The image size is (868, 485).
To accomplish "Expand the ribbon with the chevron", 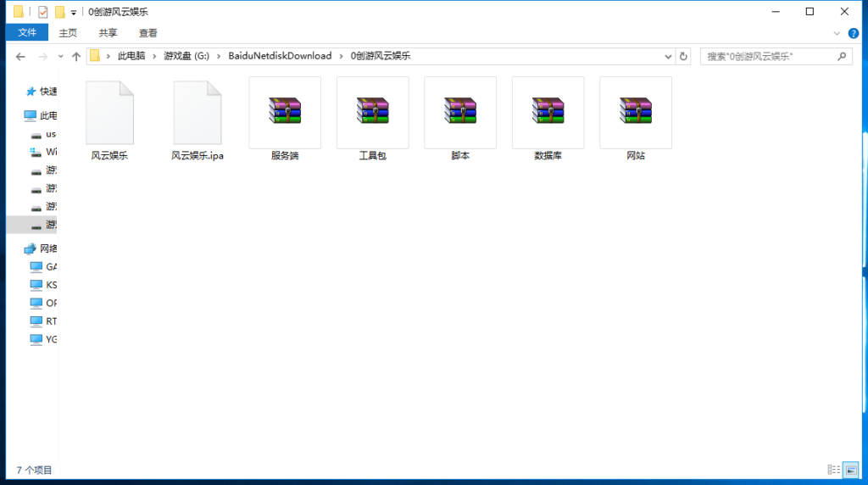I will 837,33.
